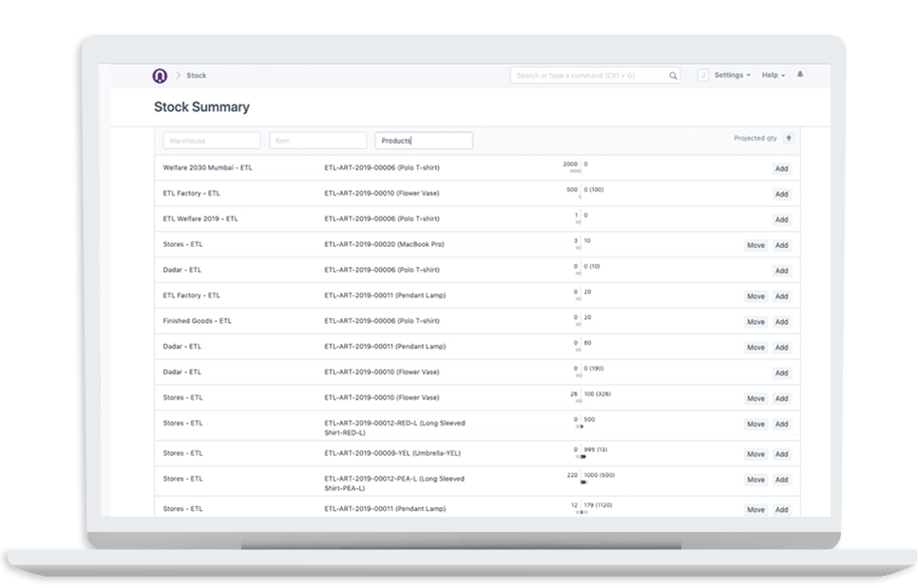The width and height of the screenshot is (918, 588).
Task: Go to the Stock breadcrumb
Action: pyautogui.click(x=197, y=76)
